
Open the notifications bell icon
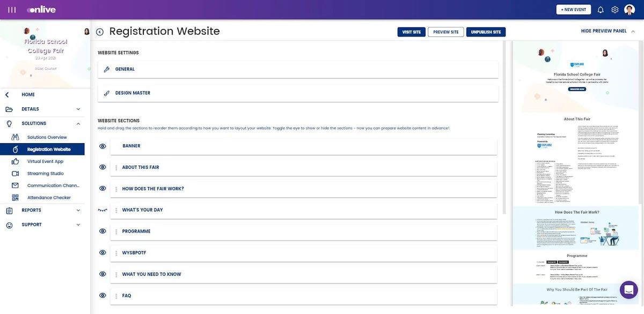pos(601,10)
